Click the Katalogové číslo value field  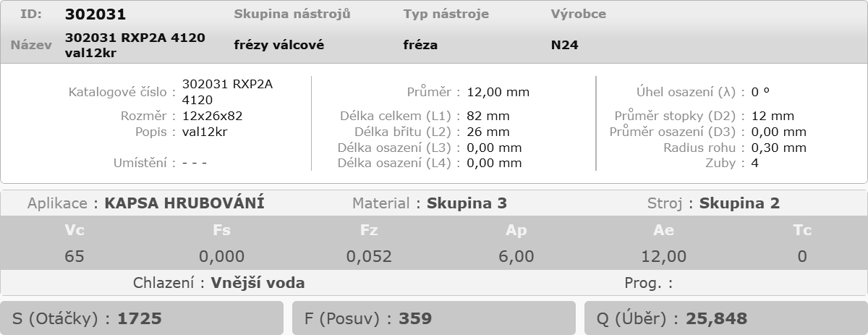click(227, 92)
